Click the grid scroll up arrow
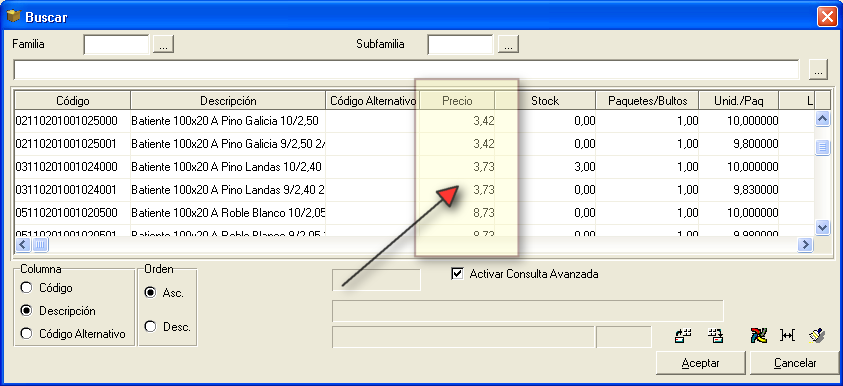 click(823, 119)
